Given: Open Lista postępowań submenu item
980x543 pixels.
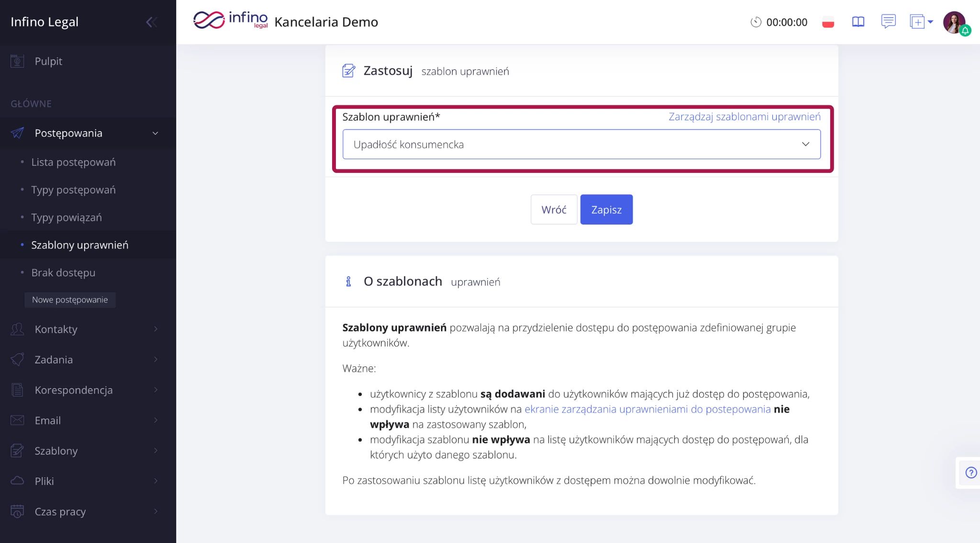Looking at the screenshot, I should pos(73,162).
